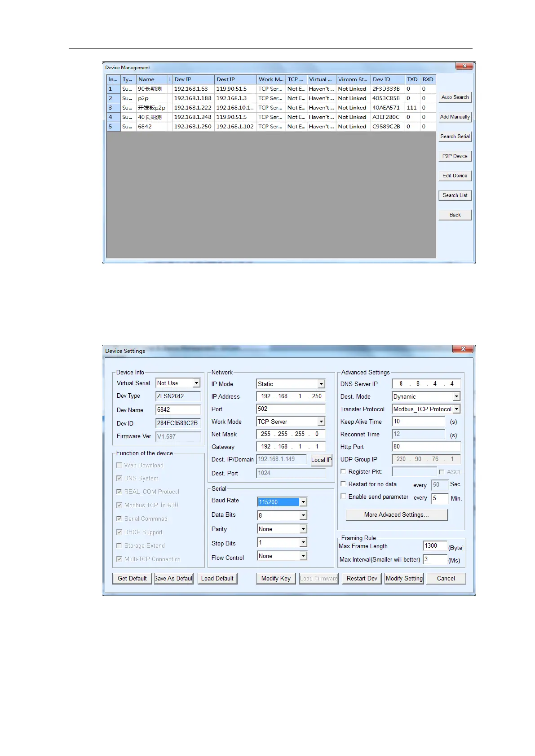
Task: Click the Add Manually button
Action: coord(455,117)
